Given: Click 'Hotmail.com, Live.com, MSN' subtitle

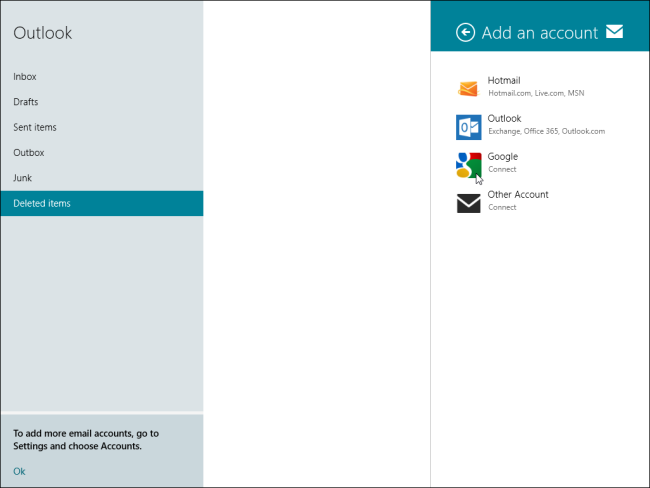Looking at the screenshot, I should point(536,93).
